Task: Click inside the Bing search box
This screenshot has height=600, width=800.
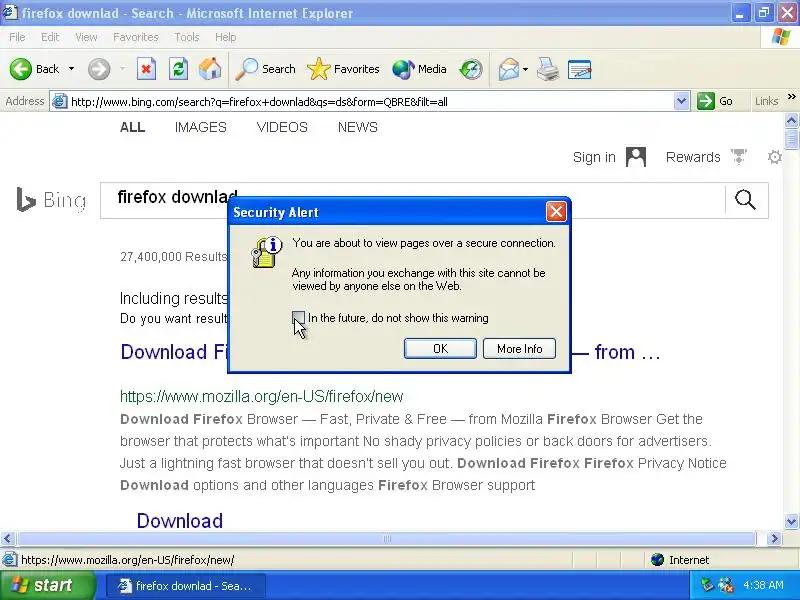Action: click(x=412, y=200)
